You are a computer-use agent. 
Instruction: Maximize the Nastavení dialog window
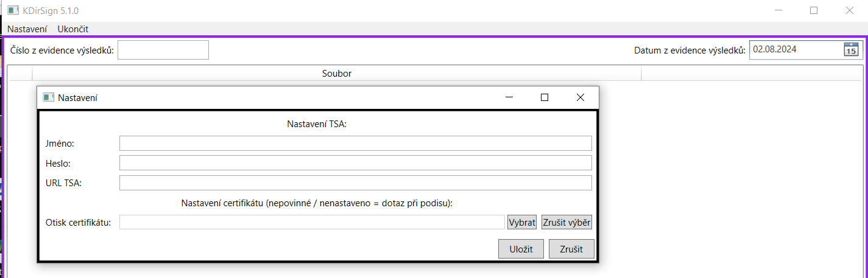(x=545, y=97)
